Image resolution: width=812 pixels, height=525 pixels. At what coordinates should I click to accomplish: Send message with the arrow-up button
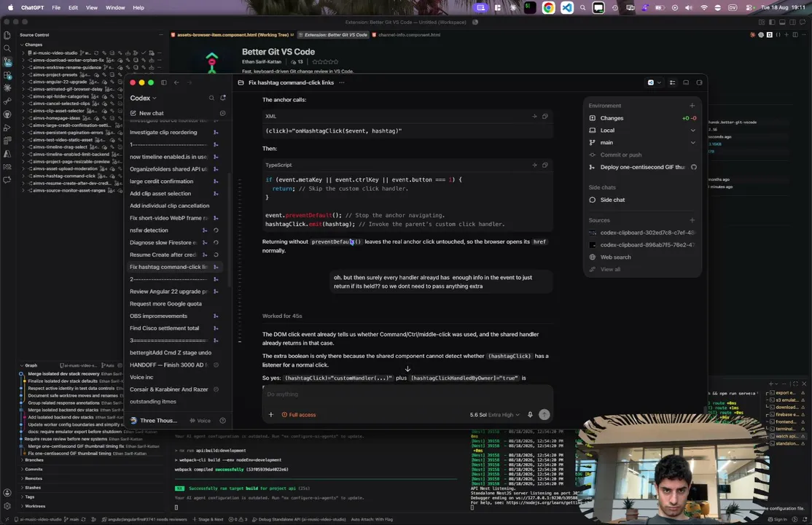[x=544, y=415]
